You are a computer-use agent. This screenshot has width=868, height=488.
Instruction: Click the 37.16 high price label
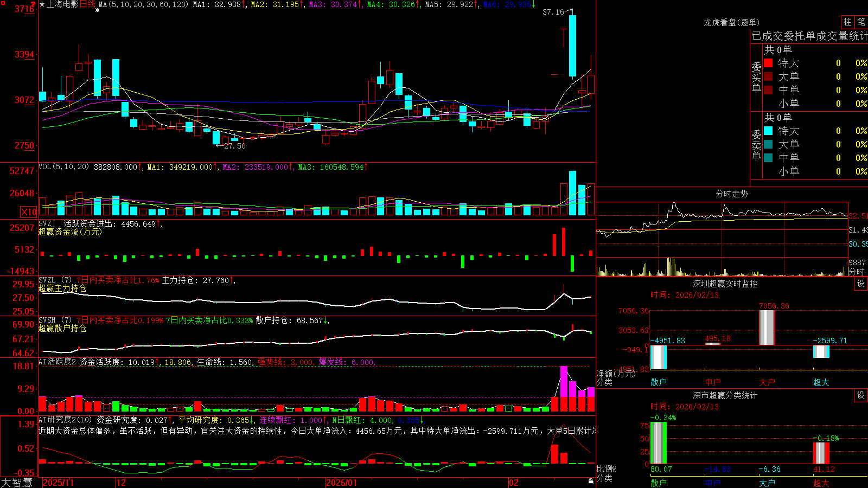coord(553,12)
